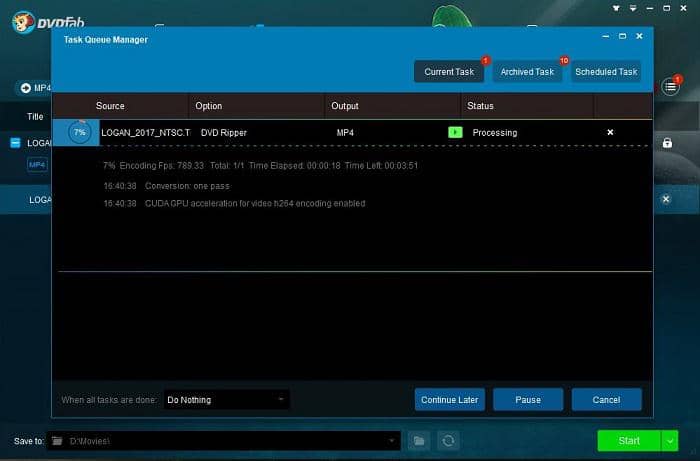700x461 pixels.
Task: Click the Encoding Fps progress line
Action: coord(261,166)
